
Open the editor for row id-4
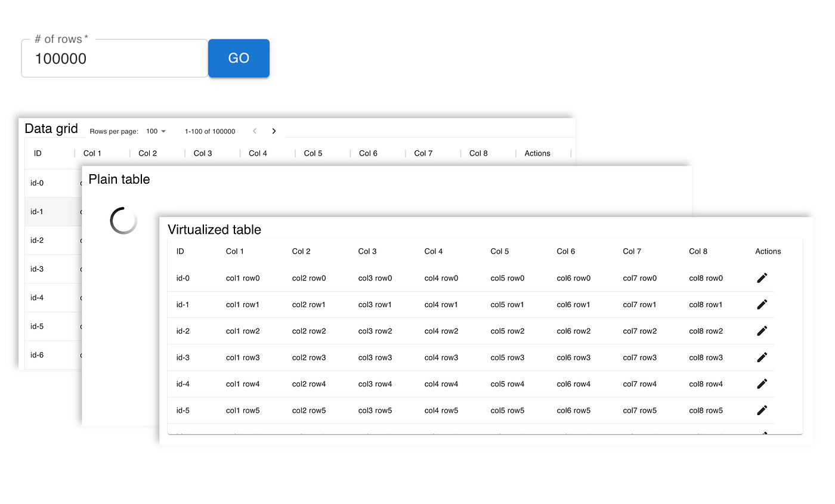[762, 384]
